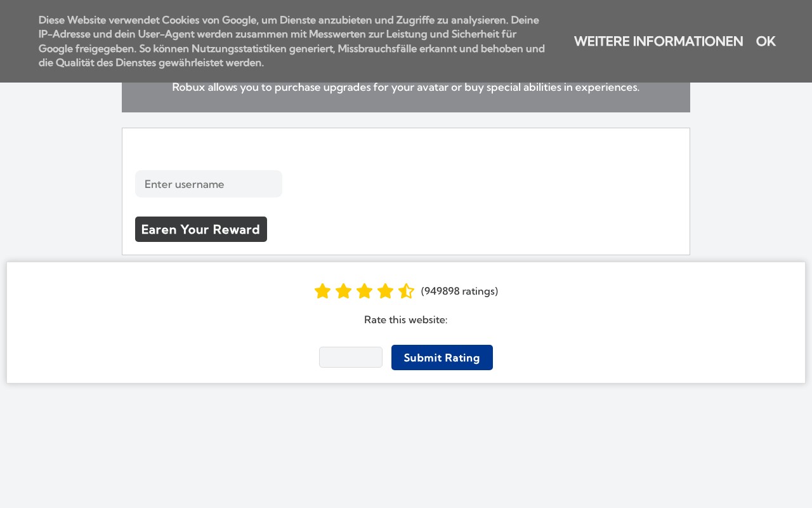This screenshot has height=508, width=812.
Task: Accept cookies with the OK button
Action: [x=766, y=41]
